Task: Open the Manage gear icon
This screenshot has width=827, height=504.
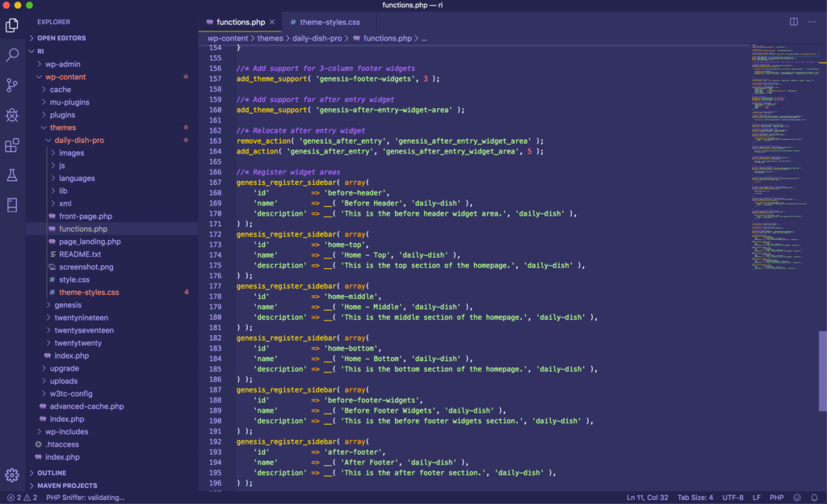Action: point(11,475)
